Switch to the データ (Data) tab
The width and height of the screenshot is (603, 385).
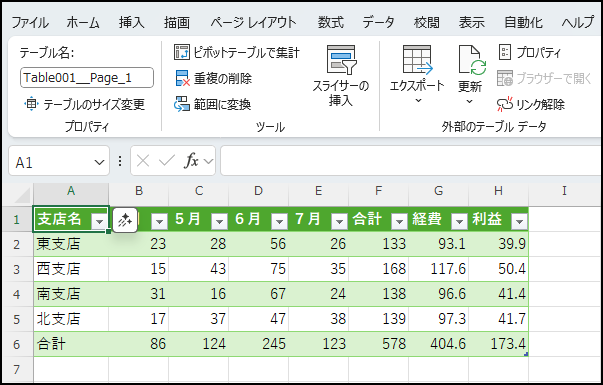coord(378,23)
